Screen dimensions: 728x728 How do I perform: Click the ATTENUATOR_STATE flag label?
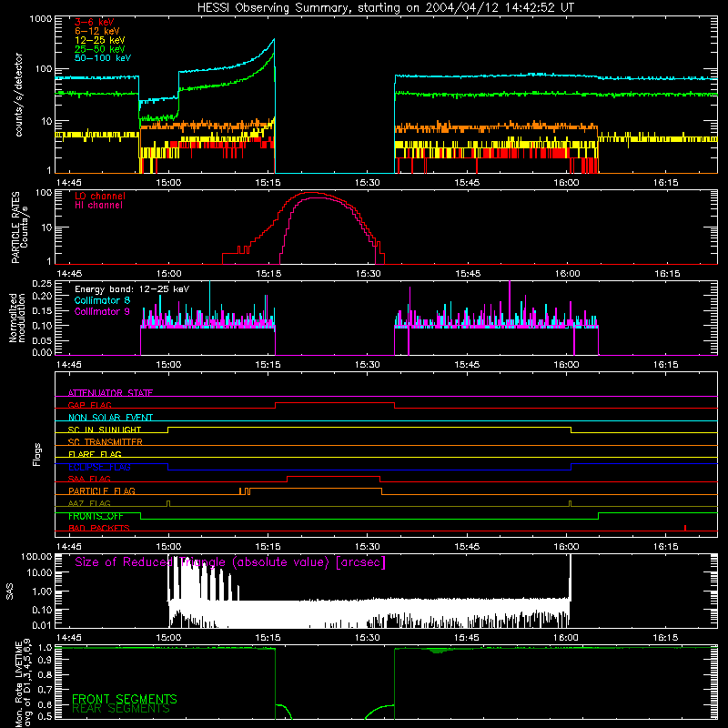tap(110, 393)
